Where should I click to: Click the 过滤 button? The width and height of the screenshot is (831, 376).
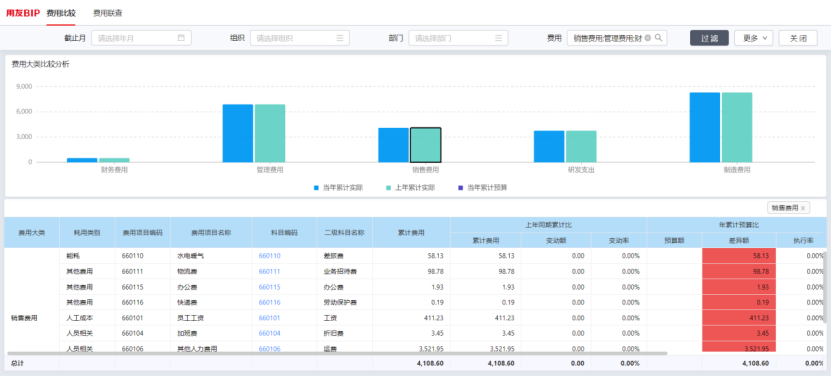(709, 38)
